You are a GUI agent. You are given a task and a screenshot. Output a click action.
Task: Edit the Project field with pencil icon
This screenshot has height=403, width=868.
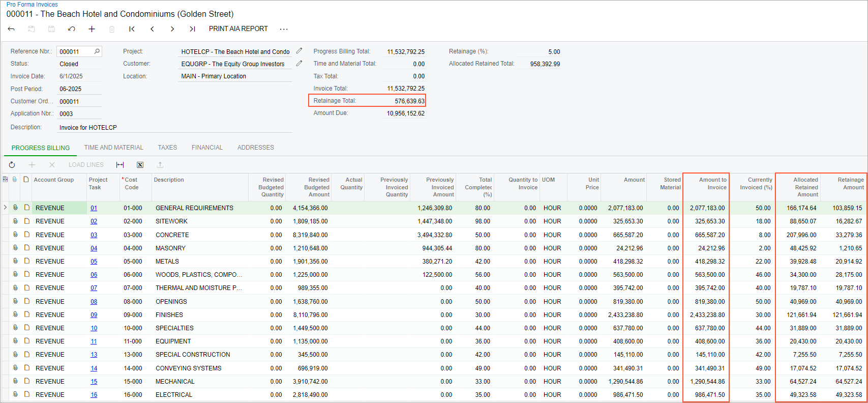click(x=300, y=51)
